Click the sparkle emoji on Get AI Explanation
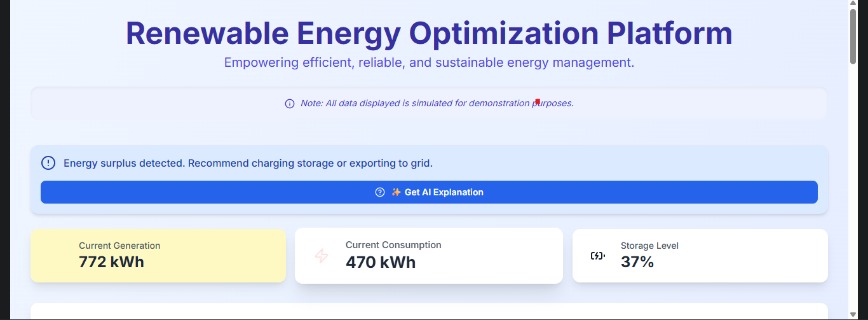868x320 pixels. pyautogui.click(x=396, y=192)
